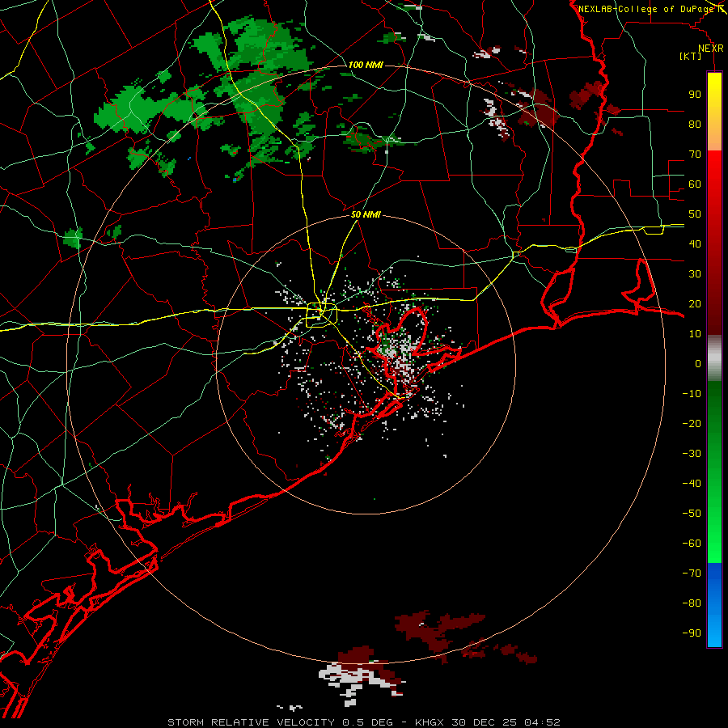The height and width of the screenshot is (728, 728).
Task: Click the 30 value on velocity scale
Action: (x=695, y=274)
